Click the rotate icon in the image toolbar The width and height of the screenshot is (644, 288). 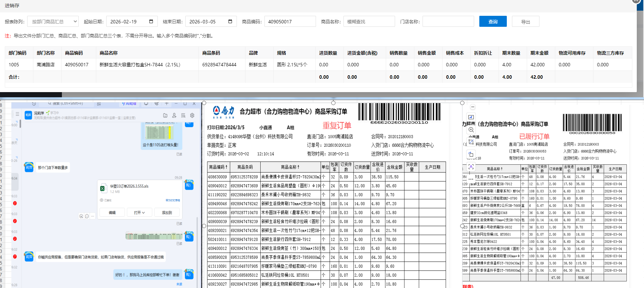pos(471,154)
